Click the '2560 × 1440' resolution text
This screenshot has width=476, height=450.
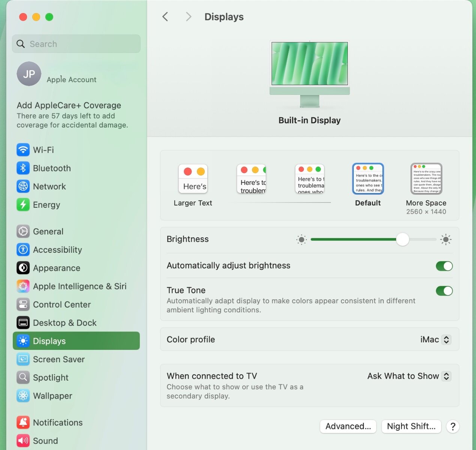coord(426,212)
